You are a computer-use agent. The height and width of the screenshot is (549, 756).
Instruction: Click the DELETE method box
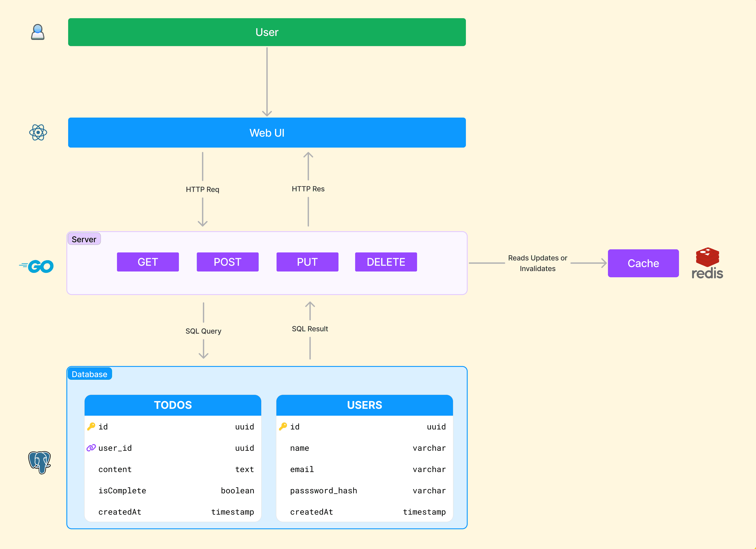pos(386,262)
